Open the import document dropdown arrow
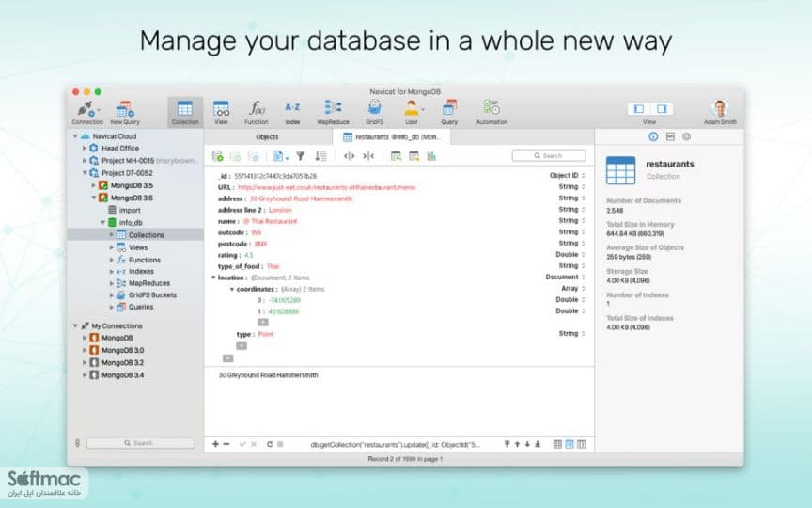 click(x=287, y=157)
